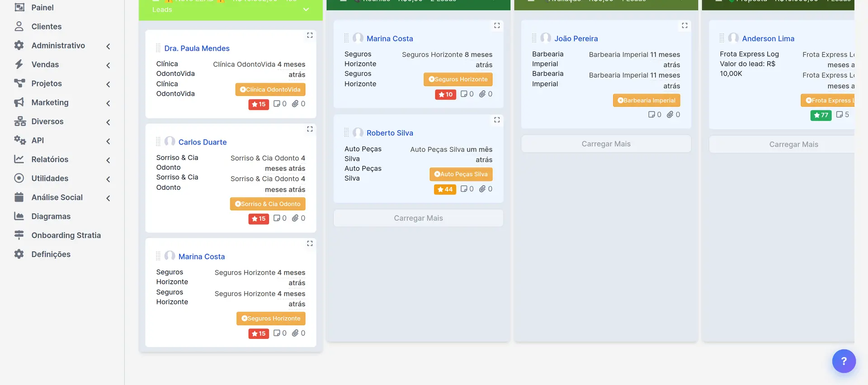
Task: Click the Vendas lightning bolt icon
Action: click(19, 64)
